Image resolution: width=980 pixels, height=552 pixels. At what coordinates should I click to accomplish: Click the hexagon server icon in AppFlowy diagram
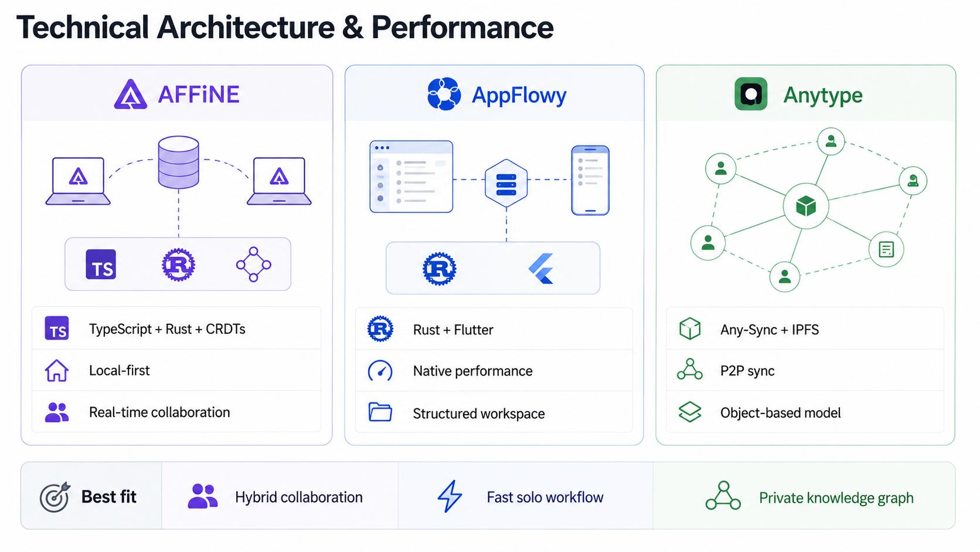(506, 183)
